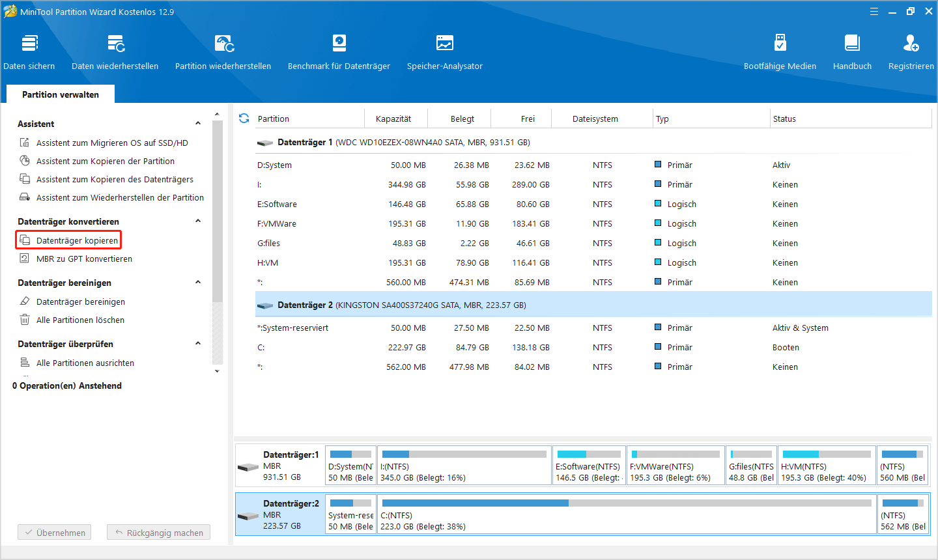Screen dimensions: 938x560
Task: Open Bootfähige Medien builder
Action: 780,52
